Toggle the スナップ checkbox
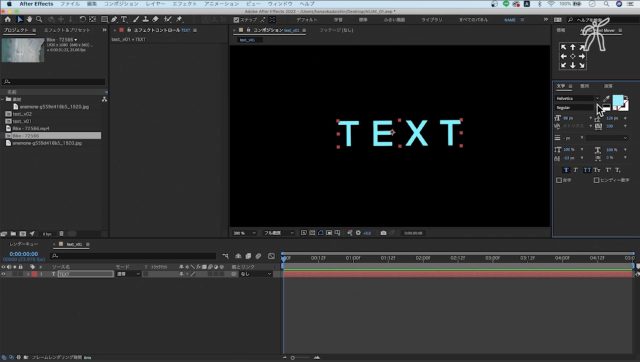640x362 pixels. point(236,20)
